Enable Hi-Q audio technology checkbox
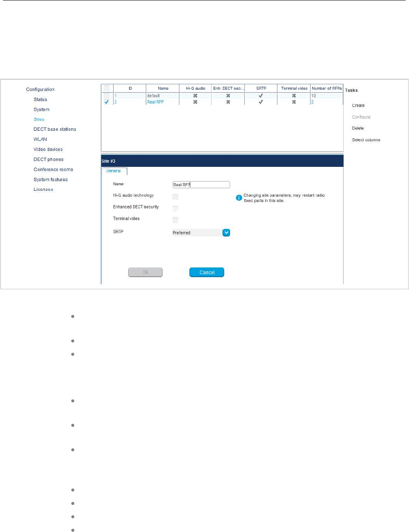The image size is (409, 532). [176, 197]
